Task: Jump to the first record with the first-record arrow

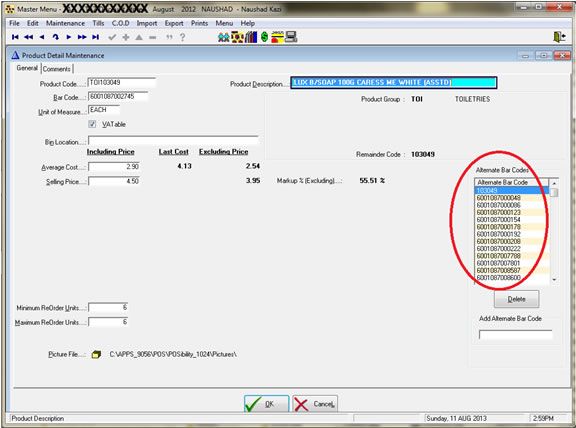Action: [x=15, y=37]
